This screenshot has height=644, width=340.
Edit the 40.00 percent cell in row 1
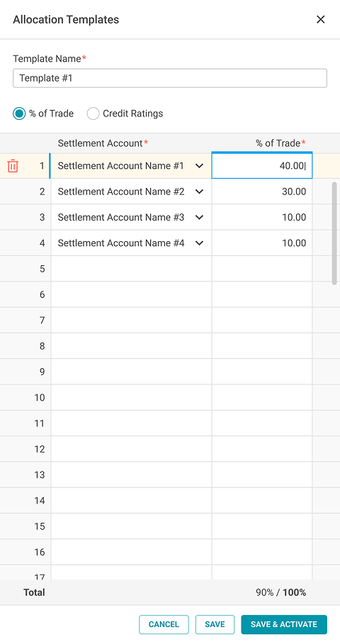[x=262, y=166]
